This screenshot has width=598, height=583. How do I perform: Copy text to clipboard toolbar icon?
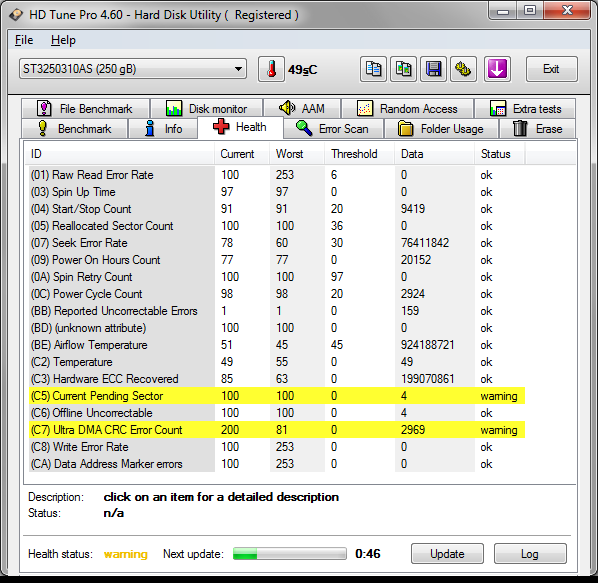click(373, 69)
